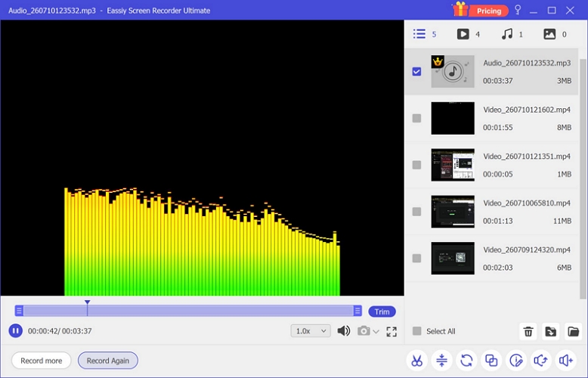Open the register key icon
This screenshot has width=588, height=378.
(518, 10)
